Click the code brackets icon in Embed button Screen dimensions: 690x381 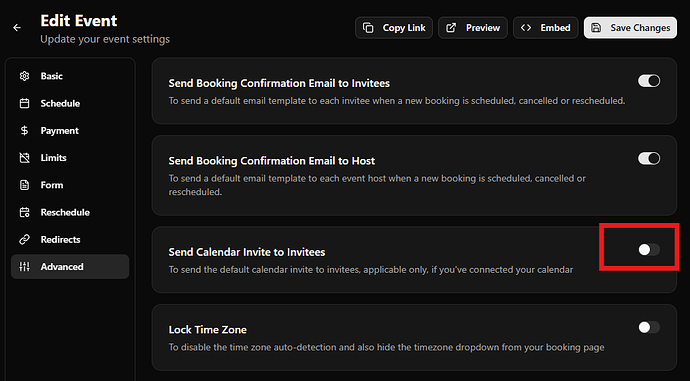[x=526, y=28]
